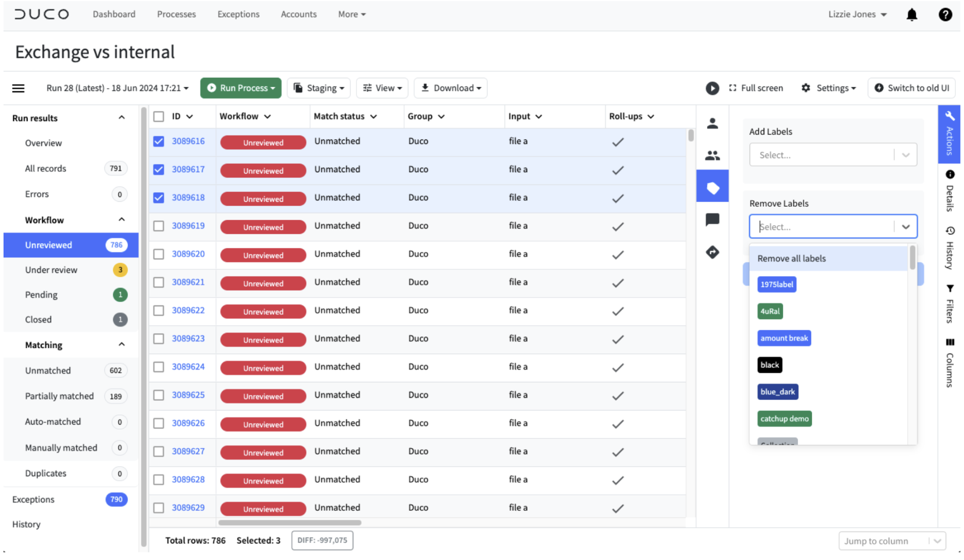This screenshot has width=964, height=560.
Task: Open the More menu in navigation
Action: click(x=351, y=14)
